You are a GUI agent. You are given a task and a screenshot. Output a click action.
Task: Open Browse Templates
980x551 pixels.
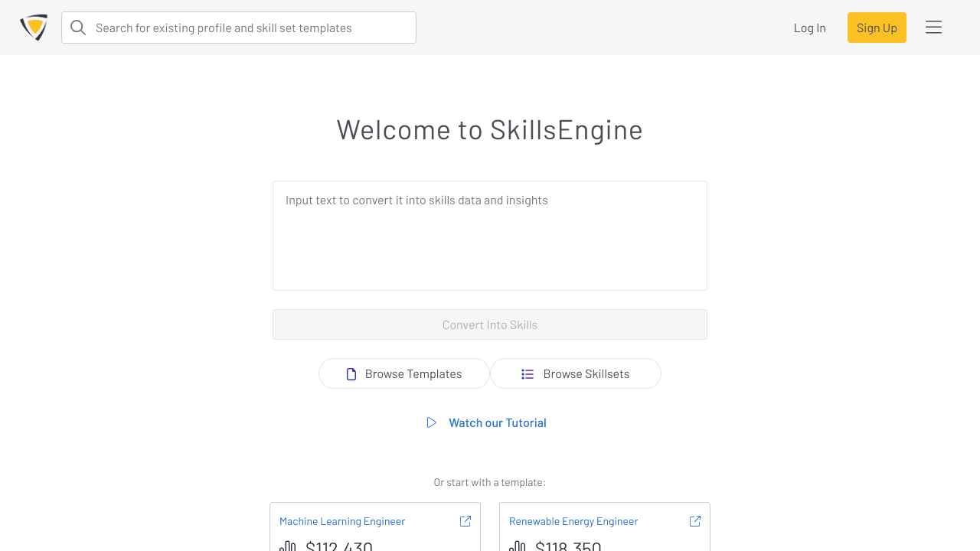404,373
